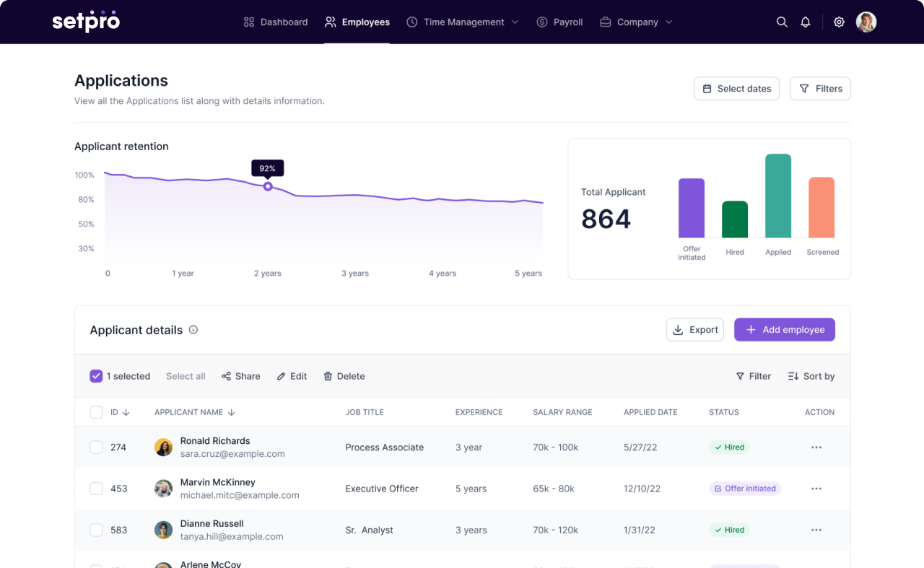Sort by Applicant Name arrow icon

232,412
